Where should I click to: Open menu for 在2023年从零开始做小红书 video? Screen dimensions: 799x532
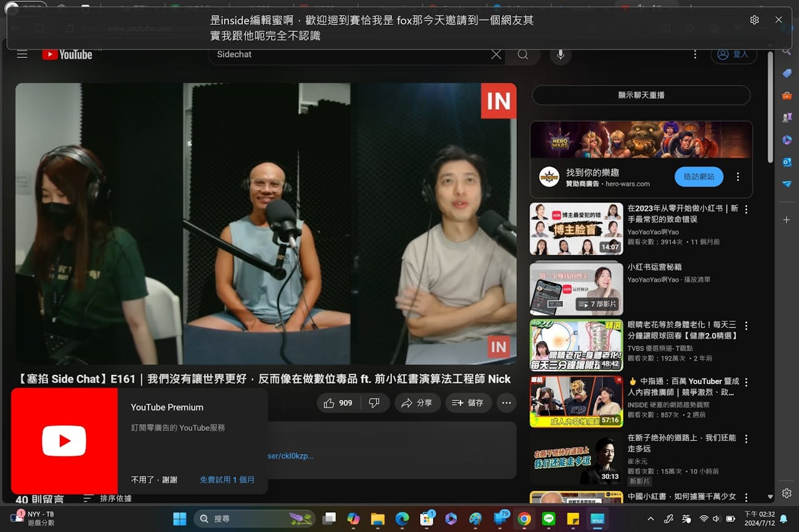click(x=746, y=210)
